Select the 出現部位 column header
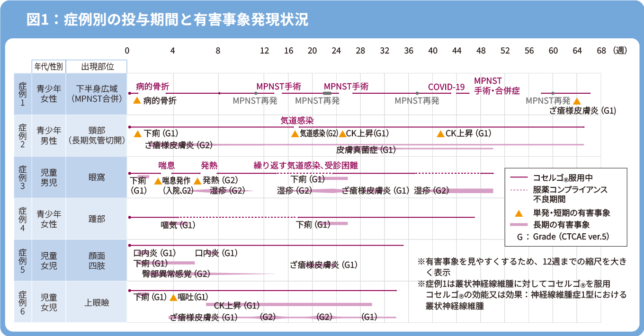644x336 pixels. coord(97,66)
